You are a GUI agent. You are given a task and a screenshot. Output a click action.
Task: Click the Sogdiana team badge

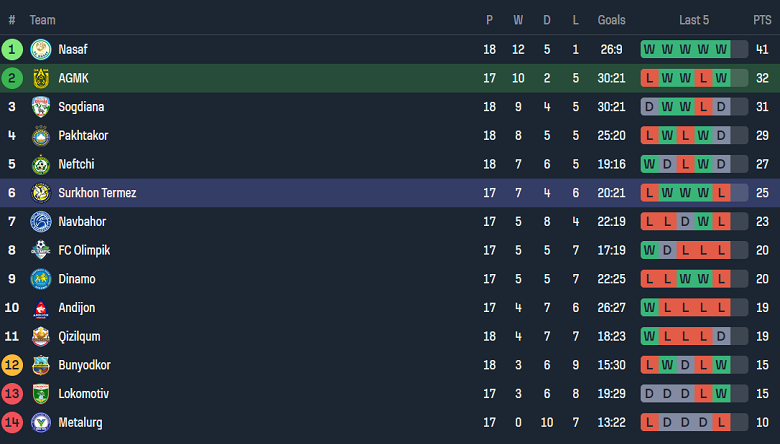(41, 107)
